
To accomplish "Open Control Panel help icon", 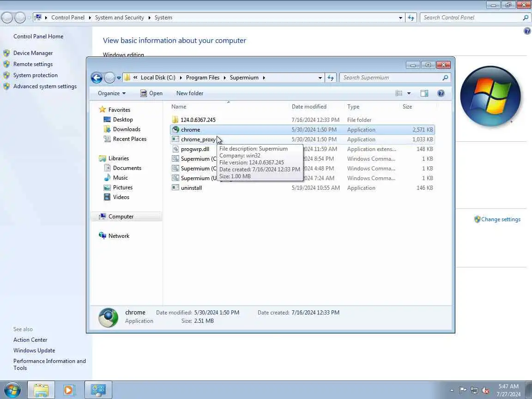I will (x=527, y=31).
